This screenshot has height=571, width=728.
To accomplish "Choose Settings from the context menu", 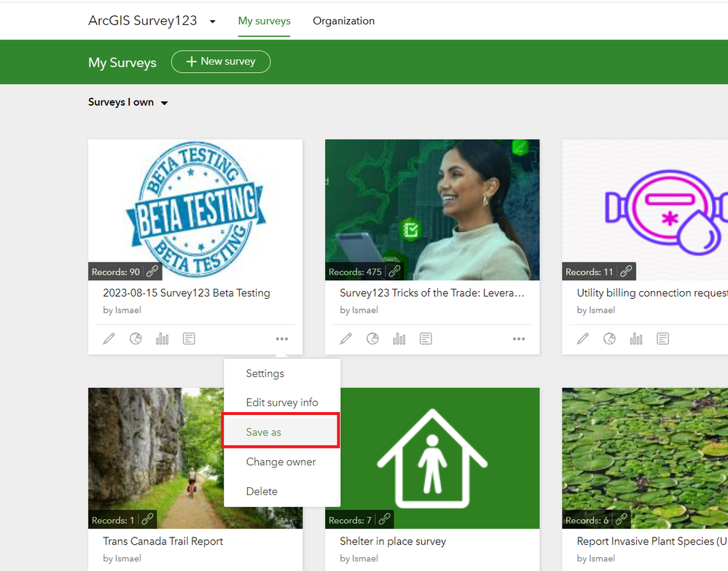I will pos(282,373).
